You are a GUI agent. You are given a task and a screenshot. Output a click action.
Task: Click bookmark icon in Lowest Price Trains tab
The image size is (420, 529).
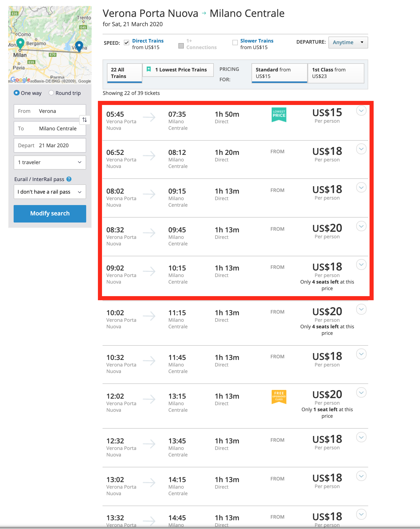click(149, 69)
